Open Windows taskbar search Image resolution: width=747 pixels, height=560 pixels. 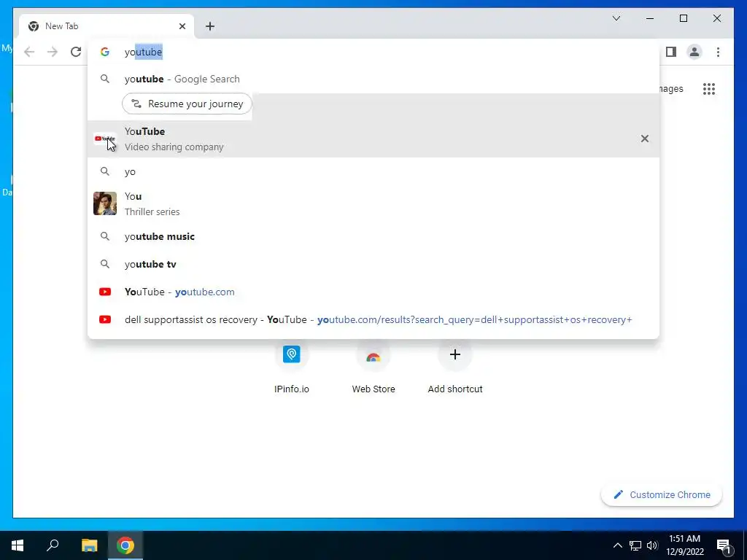(x=53, y=545)
